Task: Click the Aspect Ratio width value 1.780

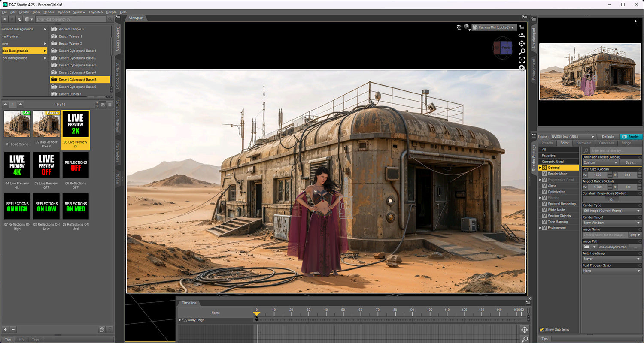Action: pyautogui.click(x=598, y=187)
